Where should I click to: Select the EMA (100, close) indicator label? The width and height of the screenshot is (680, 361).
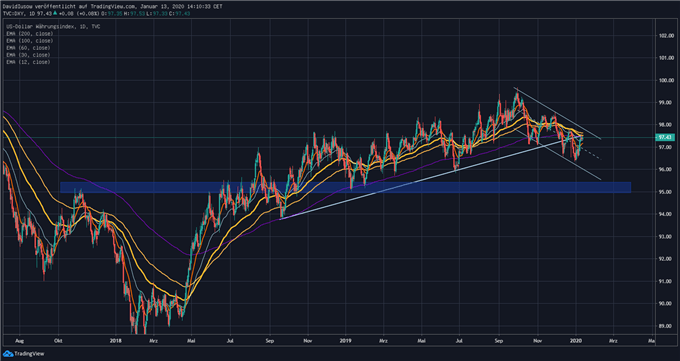[30, 41]
